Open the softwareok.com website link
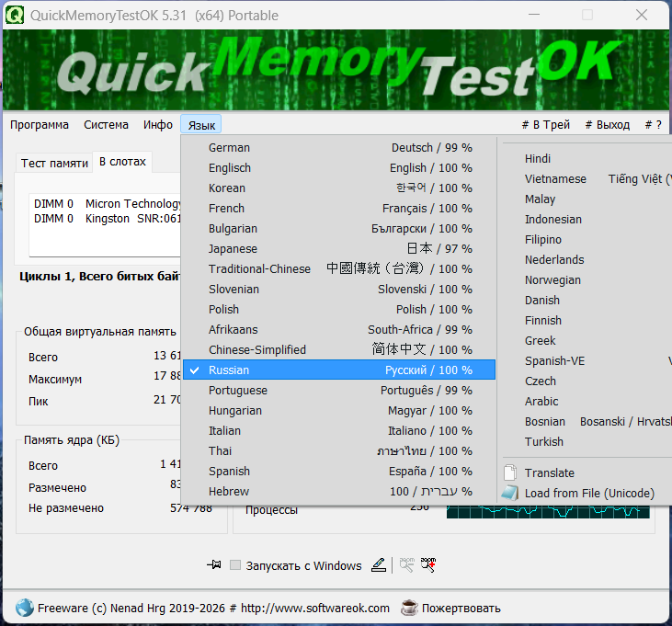The height and width of the screenshot is (626, 672). tap(328, 608)
